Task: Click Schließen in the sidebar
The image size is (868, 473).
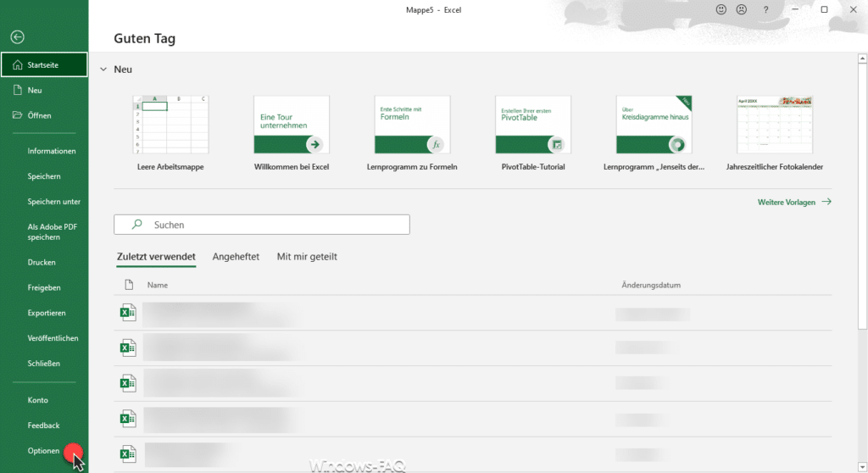Action: 44,364
